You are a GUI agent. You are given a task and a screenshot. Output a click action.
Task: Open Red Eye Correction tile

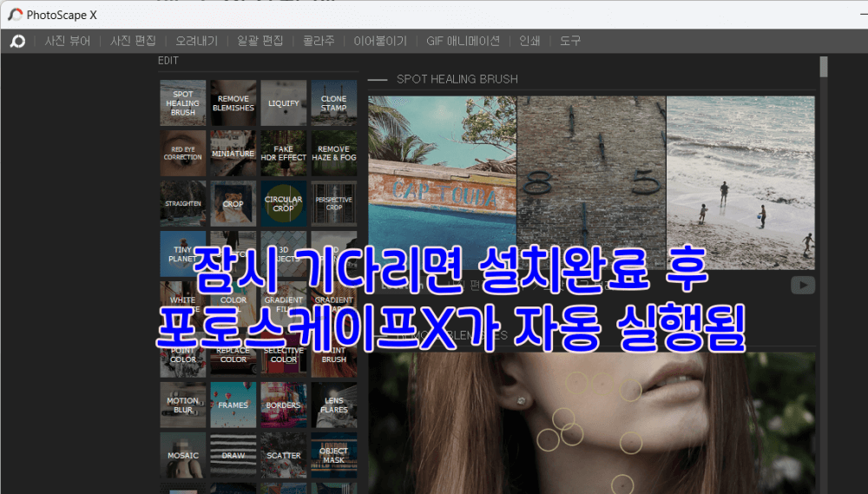[182, 154]
